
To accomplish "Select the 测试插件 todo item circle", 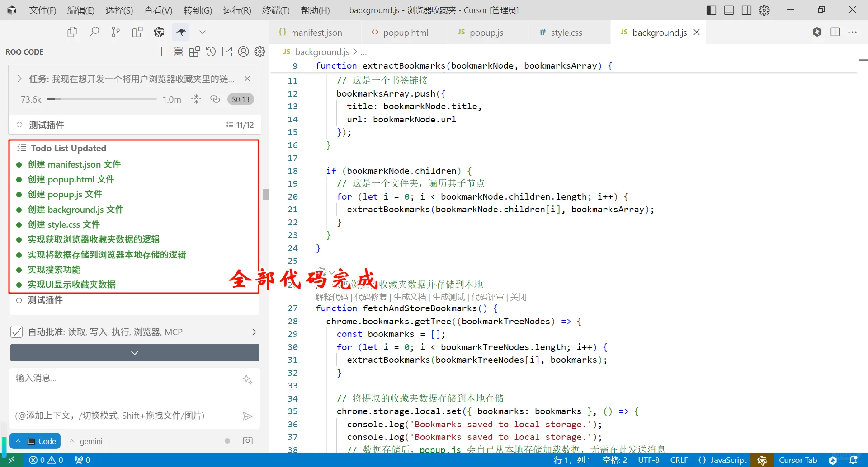I will (x=19, y=300).
